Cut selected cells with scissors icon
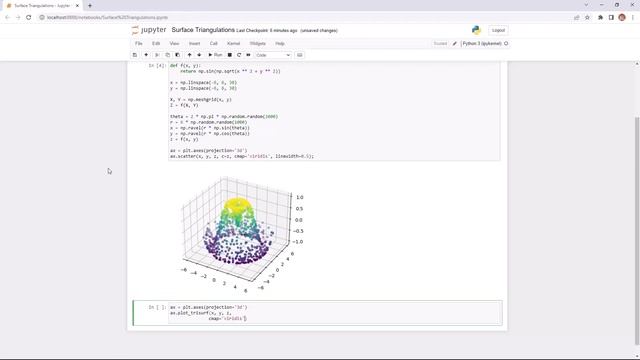 click(157, 55)
